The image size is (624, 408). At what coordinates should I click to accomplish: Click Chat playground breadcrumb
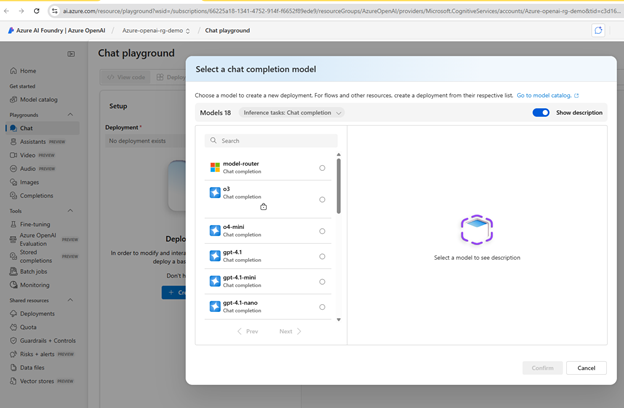click(227, 31)
